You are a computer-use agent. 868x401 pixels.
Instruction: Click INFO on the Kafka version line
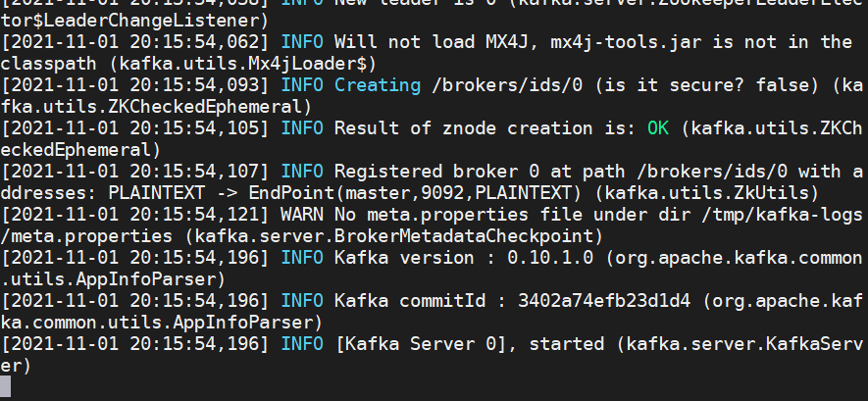coord(302,258)
